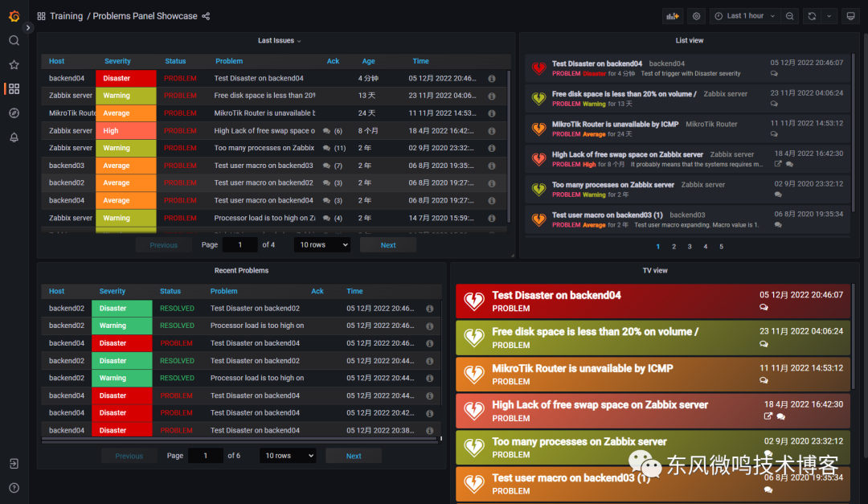Open Help question mark icon
Screen dimensions: 868x504
coord(14,488)
